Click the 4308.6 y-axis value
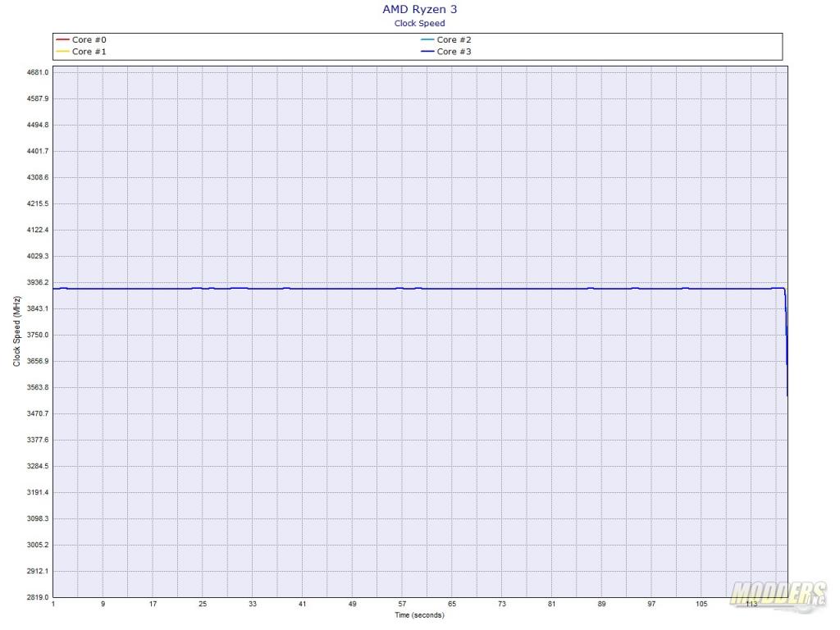Screen dimensions: 840x630 pos(38,177)
